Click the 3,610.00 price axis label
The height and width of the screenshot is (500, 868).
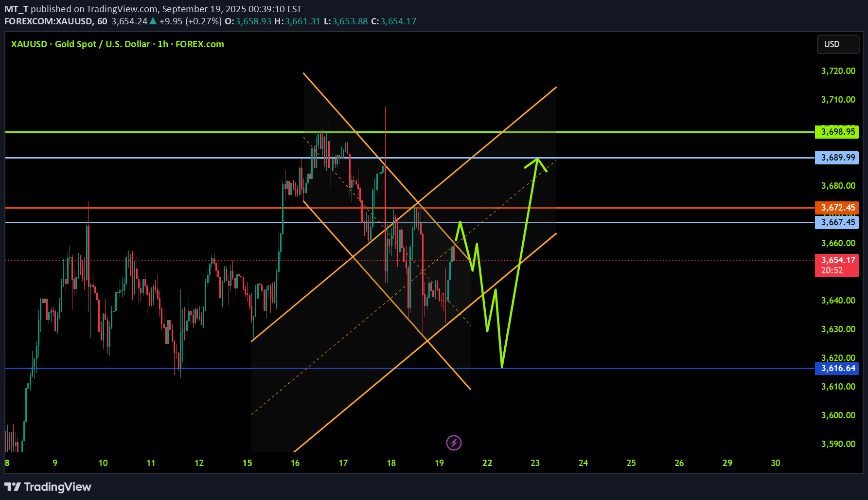tap(838, 387)
